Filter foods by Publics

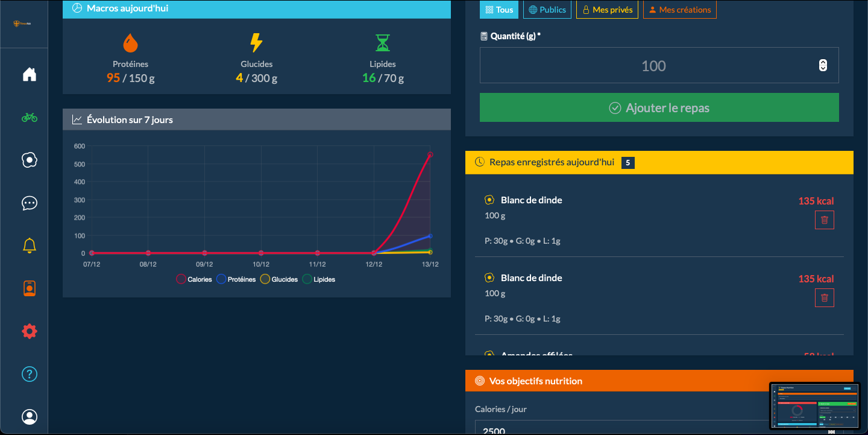[x=547, y=10]
